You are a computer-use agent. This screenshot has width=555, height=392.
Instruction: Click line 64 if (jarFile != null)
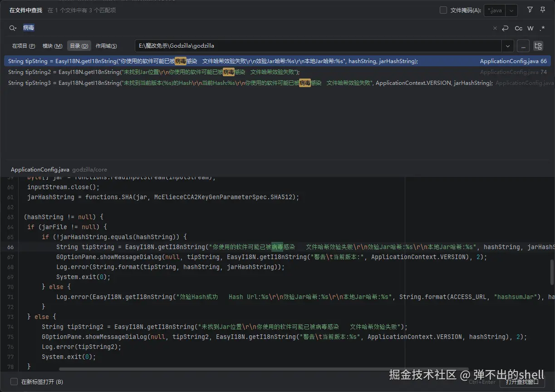tap(67, 227)
